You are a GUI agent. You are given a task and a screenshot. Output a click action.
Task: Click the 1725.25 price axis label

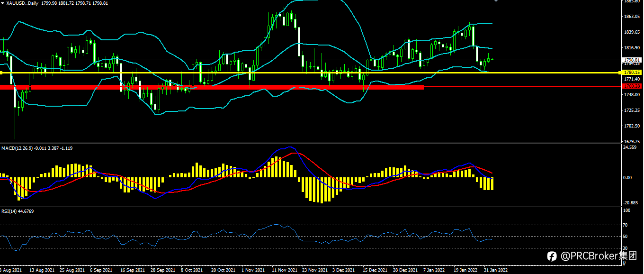click(633, 110)
